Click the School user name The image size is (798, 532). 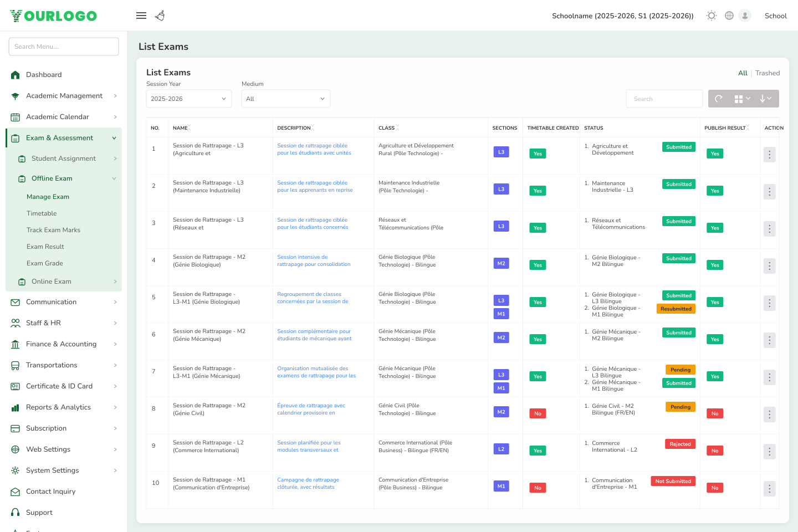(x=775, y=16)
